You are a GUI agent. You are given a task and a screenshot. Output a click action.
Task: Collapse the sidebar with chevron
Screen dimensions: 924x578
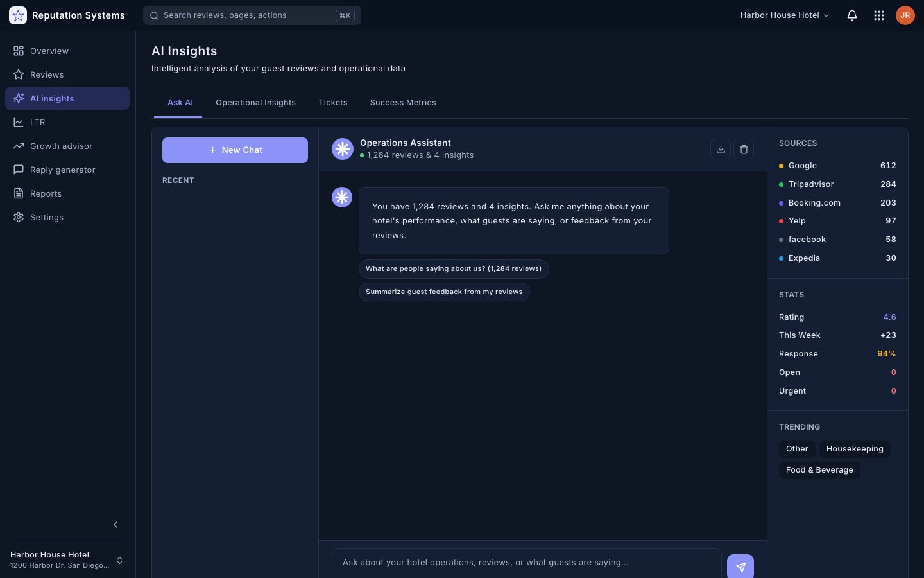point(116,525)
